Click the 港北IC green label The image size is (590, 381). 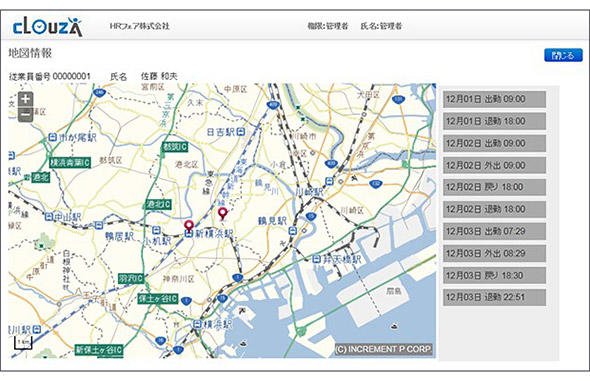158,205
